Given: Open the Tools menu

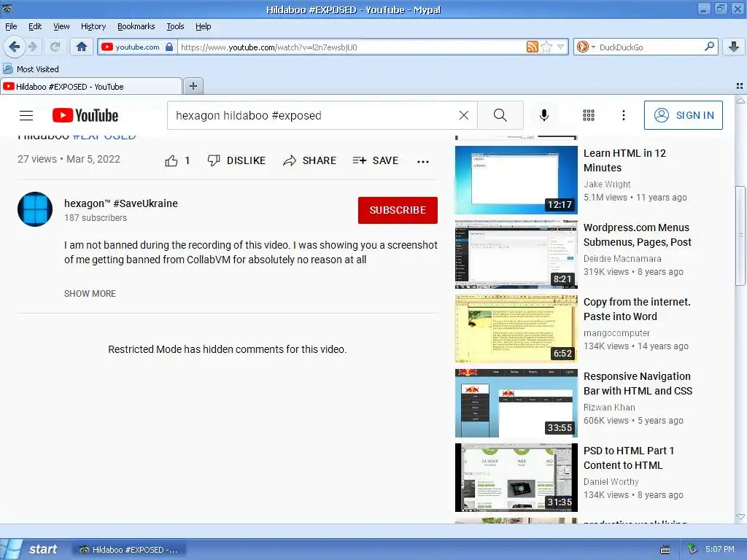Looking at the screenshot, I should pos(175,26).
